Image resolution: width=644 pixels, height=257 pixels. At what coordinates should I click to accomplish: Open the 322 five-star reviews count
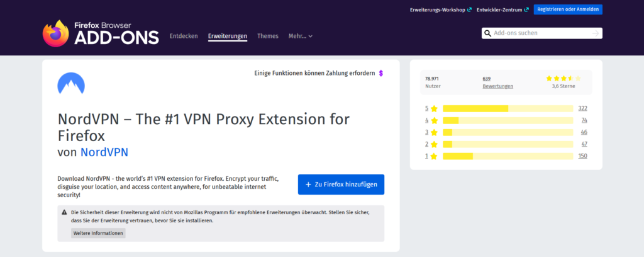[582, 108]
